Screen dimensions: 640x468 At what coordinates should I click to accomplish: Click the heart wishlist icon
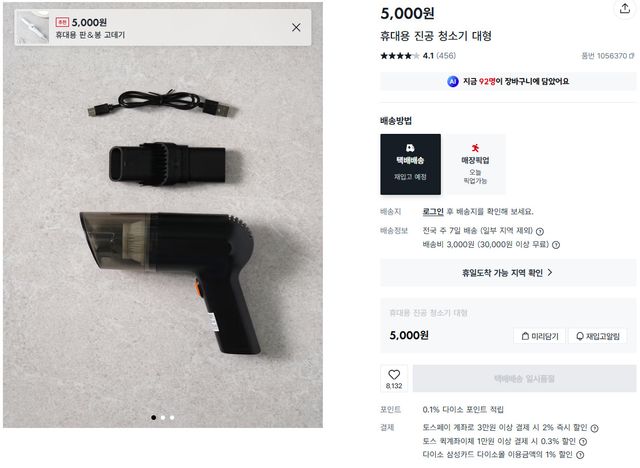coord(394,374)
